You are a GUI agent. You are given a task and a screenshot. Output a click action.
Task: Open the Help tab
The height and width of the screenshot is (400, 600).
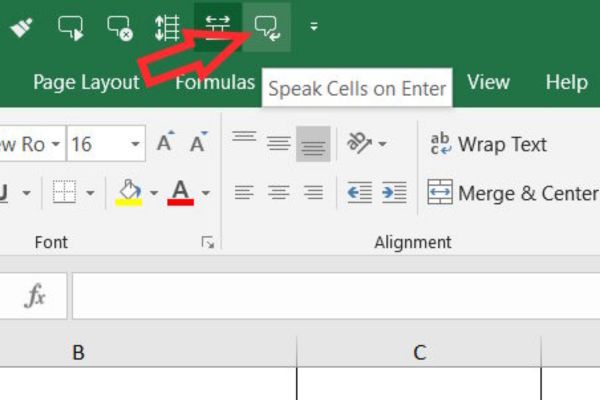(567, 82)
